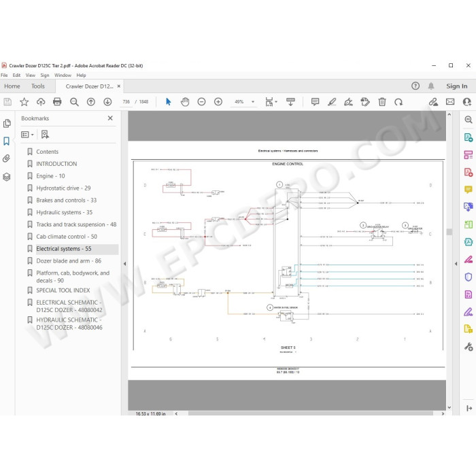Open notifications bell

(431, 86)
